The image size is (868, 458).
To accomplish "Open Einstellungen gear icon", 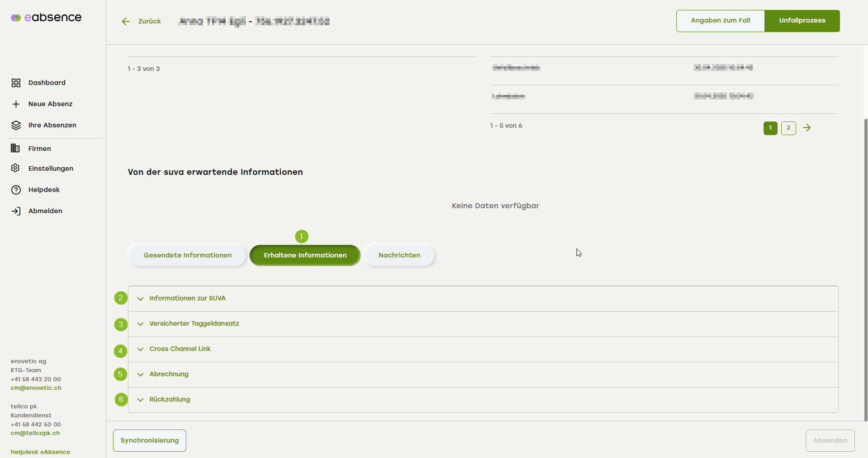I will (15, 168).
